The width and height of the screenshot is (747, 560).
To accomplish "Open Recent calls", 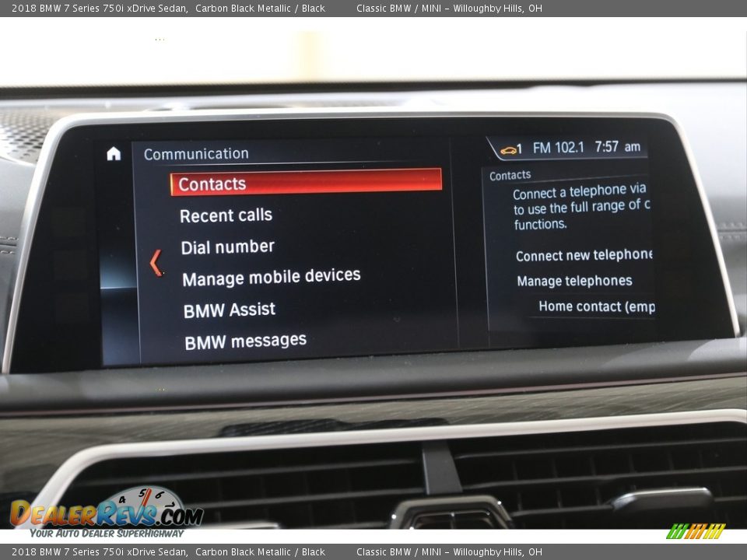I will (226, 215).
